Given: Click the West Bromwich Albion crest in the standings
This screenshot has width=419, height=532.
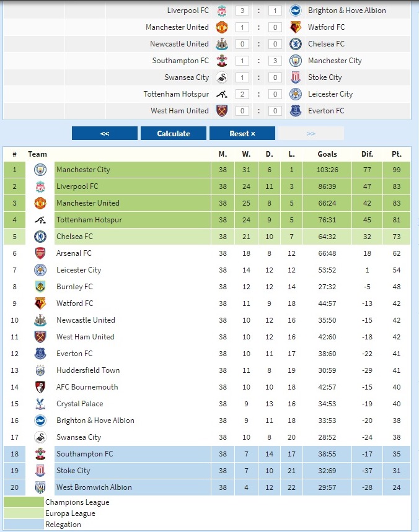Looking at the screenshot, I should 40,487.
